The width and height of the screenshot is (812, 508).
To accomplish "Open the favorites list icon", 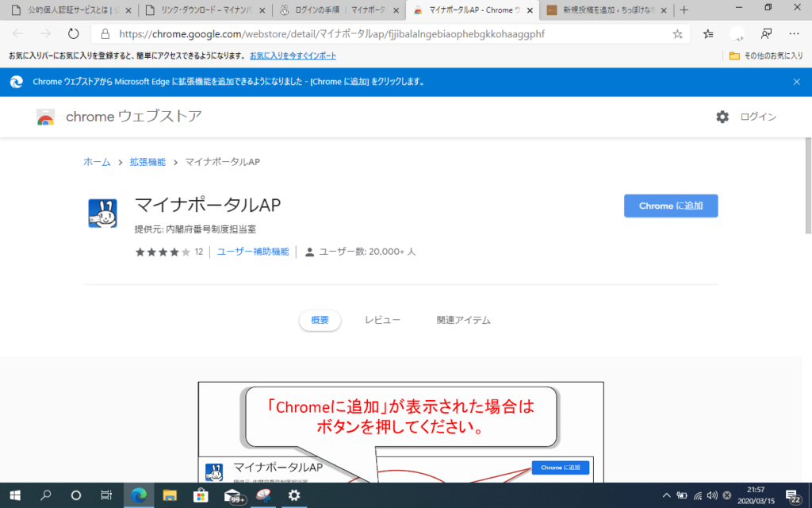I will 708,34.
